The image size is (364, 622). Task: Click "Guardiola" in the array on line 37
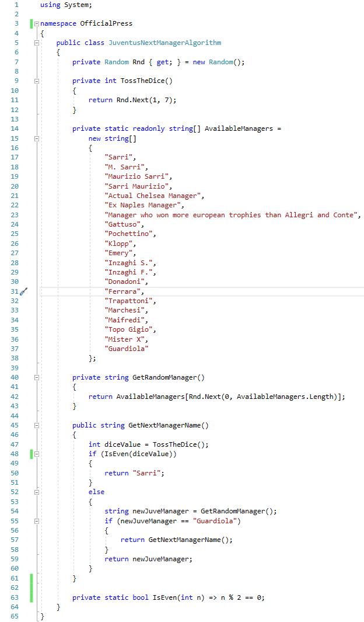point(127,349)
